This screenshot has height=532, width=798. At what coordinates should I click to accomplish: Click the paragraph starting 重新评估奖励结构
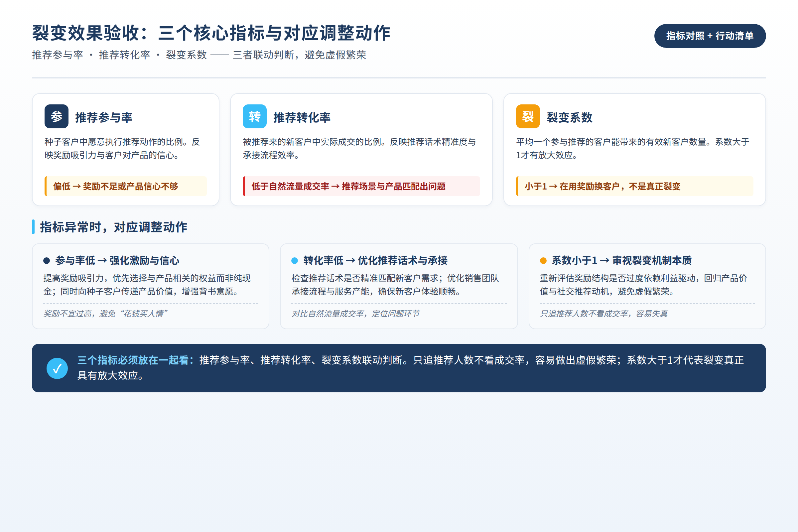click(644, 285)
